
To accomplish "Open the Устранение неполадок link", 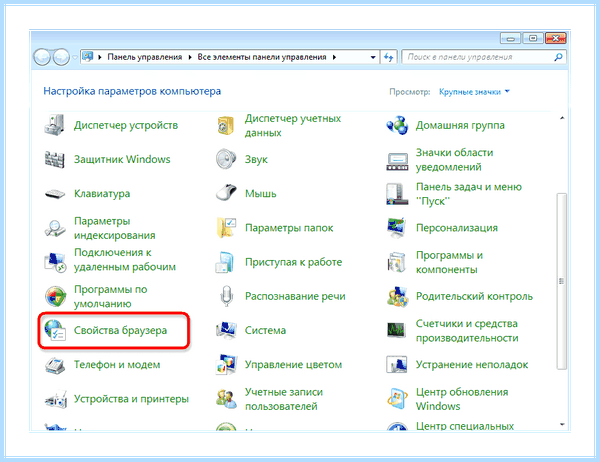I will [x=472, y=364].
